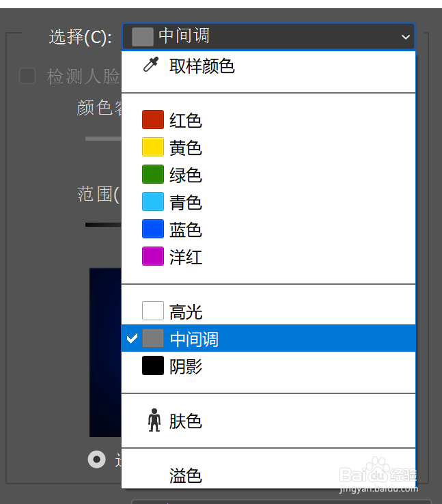Collapse the 选择 dropdown arrow
The height and width of the screenshot is (504, 442).
coord(405,36)
